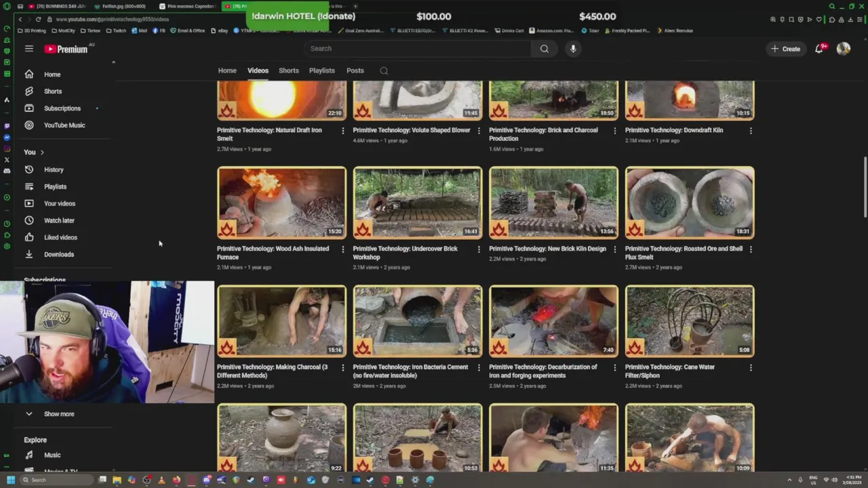Click the page vertical scrollbar
Screen dimensions: 868x488
[x=865, y=188]
